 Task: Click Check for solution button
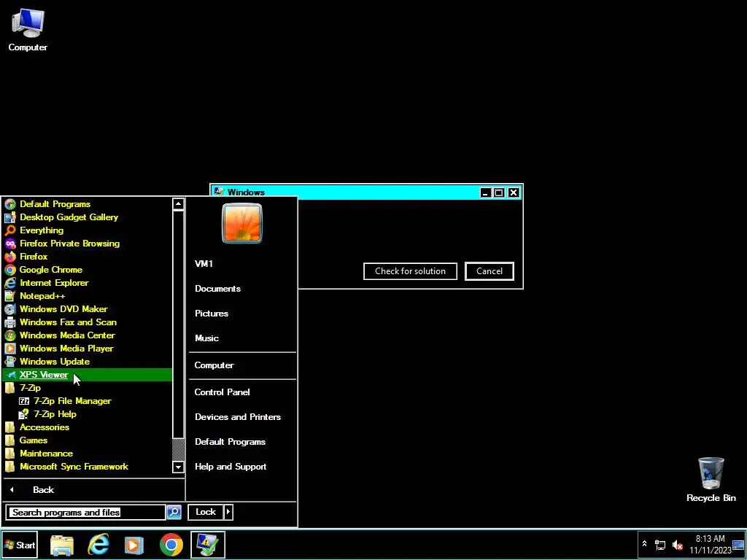410,271
